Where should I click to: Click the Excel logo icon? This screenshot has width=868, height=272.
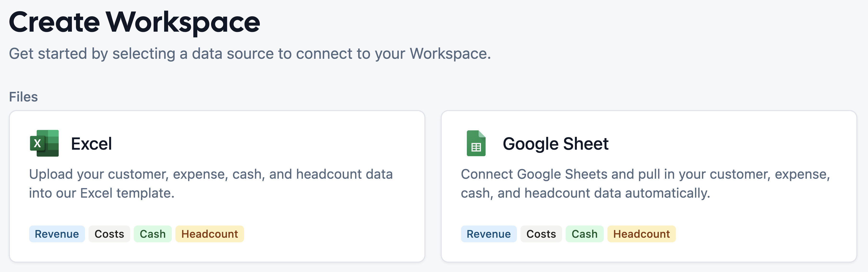click(44, 143)
